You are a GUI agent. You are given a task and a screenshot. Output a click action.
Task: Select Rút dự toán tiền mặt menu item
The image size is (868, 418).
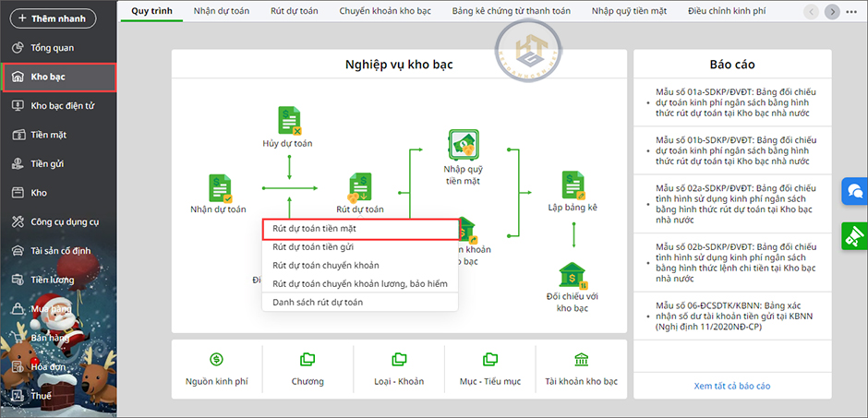click(360, 228)
